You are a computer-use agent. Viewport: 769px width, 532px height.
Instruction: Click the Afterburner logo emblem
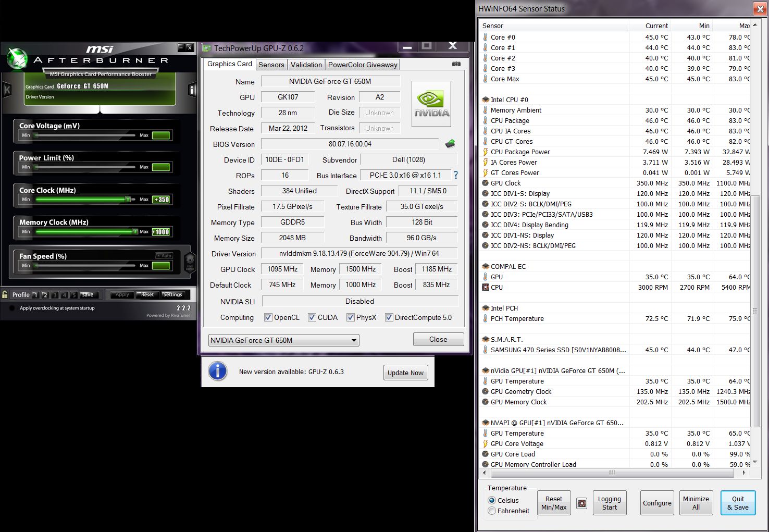[x=17, y=58]
